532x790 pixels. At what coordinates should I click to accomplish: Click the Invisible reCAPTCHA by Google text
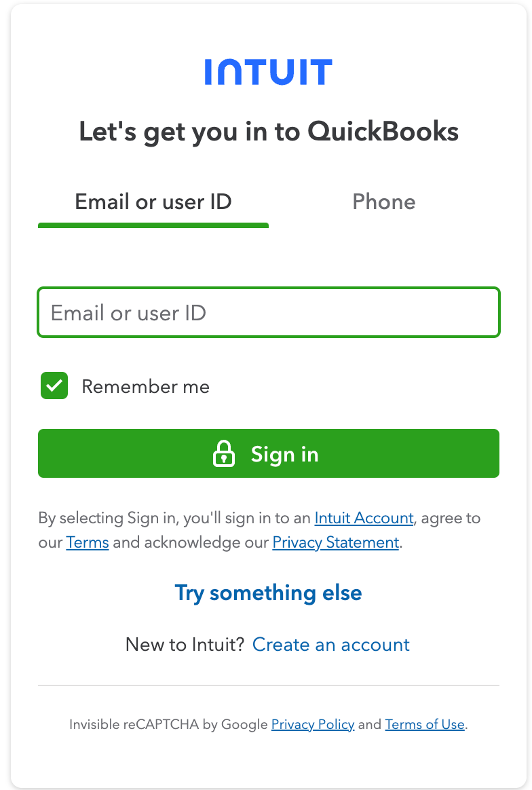(x=168, y=724)
